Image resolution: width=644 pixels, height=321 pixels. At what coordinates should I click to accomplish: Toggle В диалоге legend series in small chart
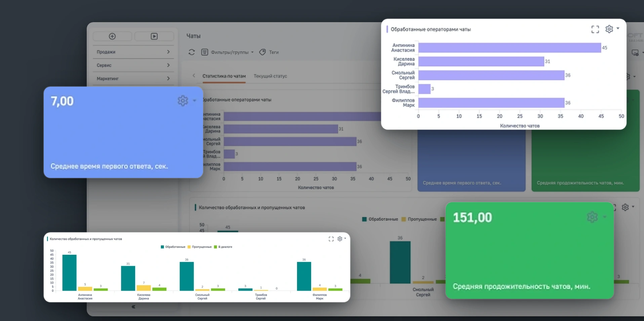[x=223, y=247]
